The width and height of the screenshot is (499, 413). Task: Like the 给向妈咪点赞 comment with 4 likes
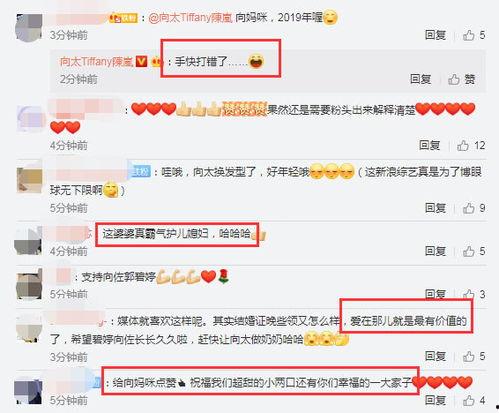(x=473, y=400)
